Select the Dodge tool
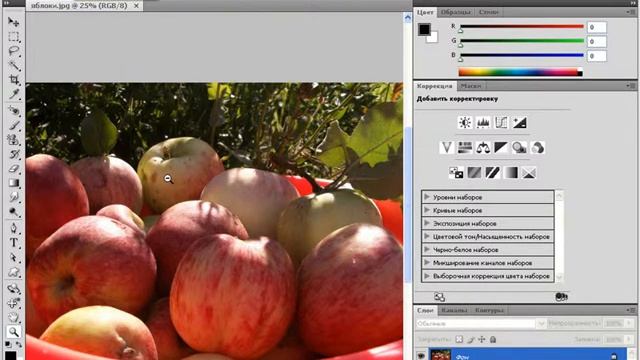Image resolution: width=640 pixels, height=360 pixels. pos(13,212)
